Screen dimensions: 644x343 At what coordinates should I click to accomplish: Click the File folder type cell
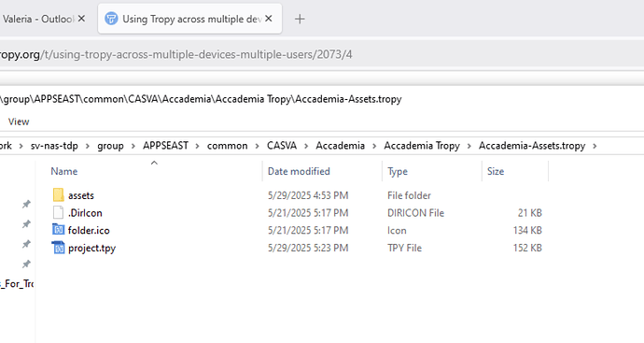coord(409,195)
